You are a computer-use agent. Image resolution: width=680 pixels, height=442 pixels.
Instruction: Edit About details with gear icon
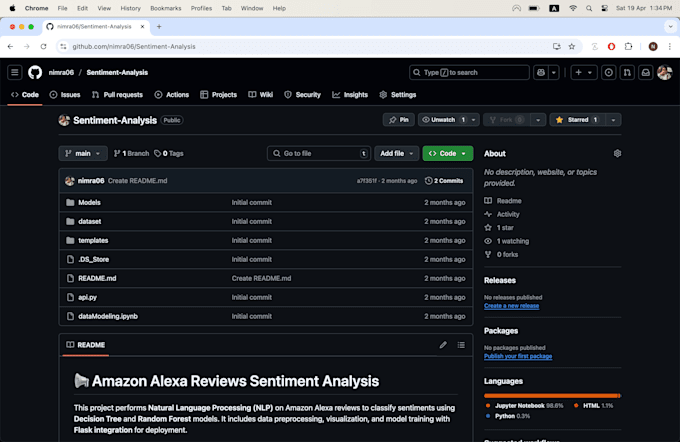click(x=617, y=154)
